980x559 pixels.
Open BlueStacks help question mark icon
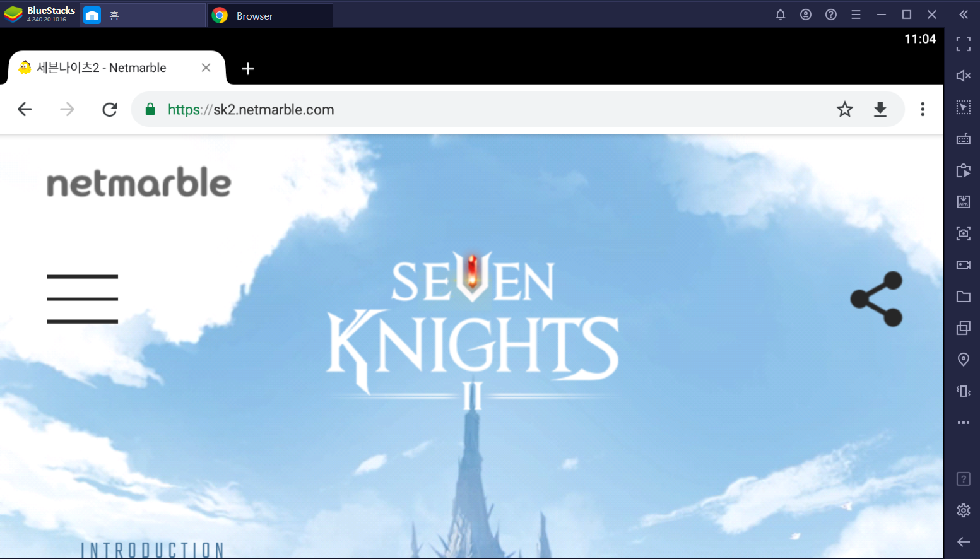click(x=831, y=15)
